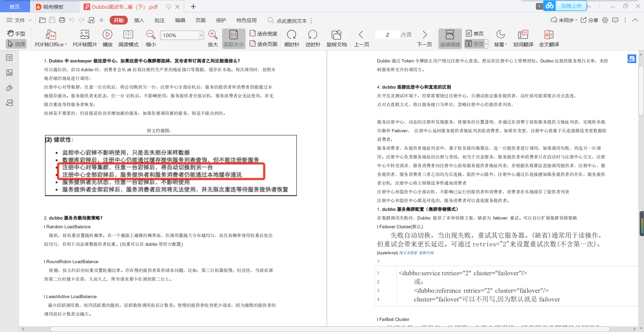
Task: Enter 阅读模式 reading mode
Action: click(128, 39)
